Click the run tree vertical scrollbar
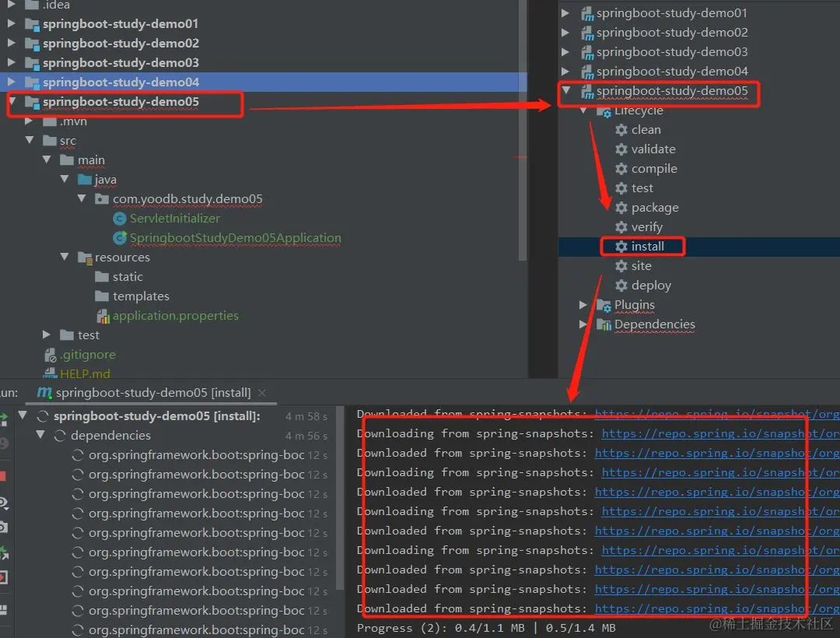 pyautogui.click(x=340, y=497)
